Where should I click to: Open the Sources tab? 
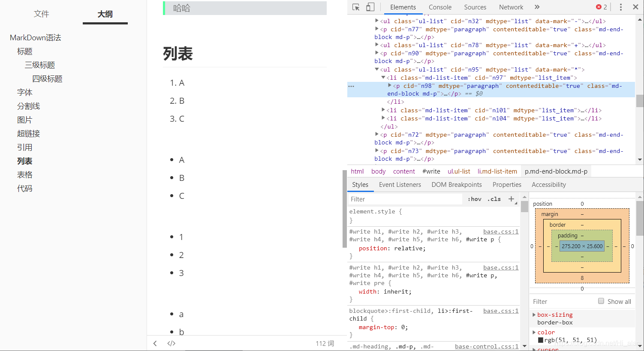click(475, 7)
